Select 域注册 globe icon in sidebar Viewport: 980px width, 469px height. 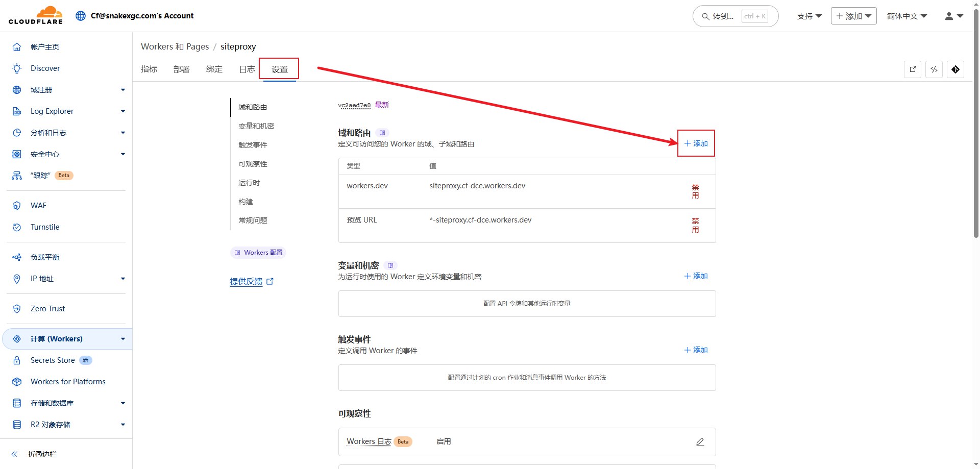click(x=17, y=90)
